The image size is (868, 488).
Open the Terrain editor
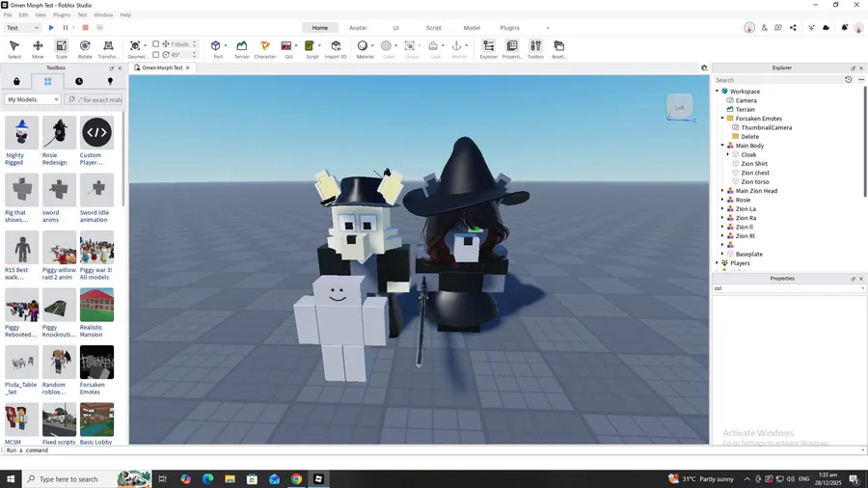pos(242,48)
